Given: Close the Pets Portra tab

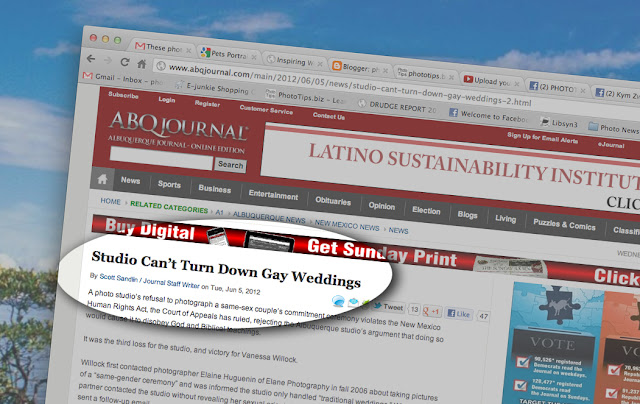Looking at the screenshot, I should pyautogui.click(x=253, y=57).
